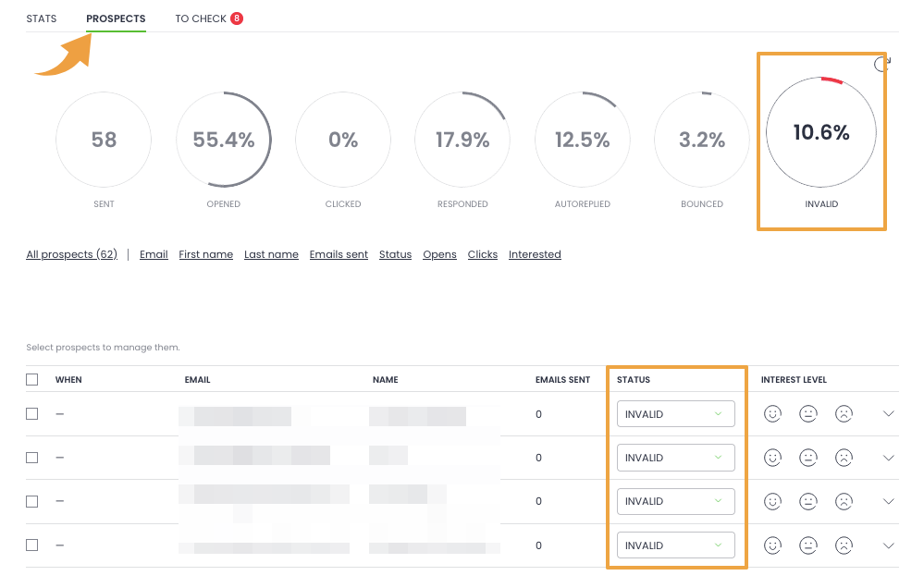
Task: Set neutral interest for third prospect row
Action: [808, 501]
